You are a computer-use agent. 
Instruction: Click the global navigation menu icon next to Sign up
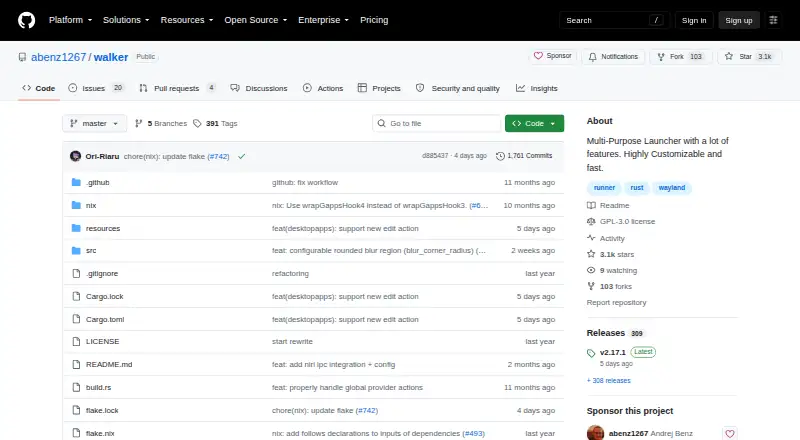pos(773,20)
